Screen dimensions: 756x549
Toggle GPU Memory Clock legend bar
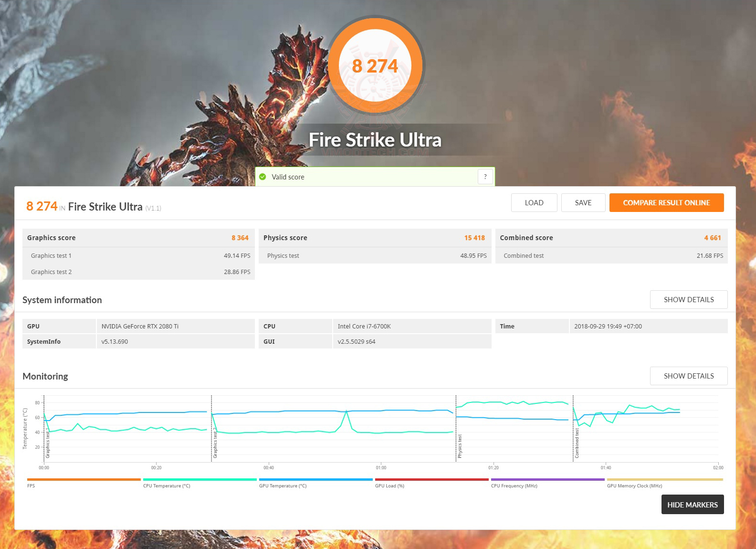tap(665, 479)
